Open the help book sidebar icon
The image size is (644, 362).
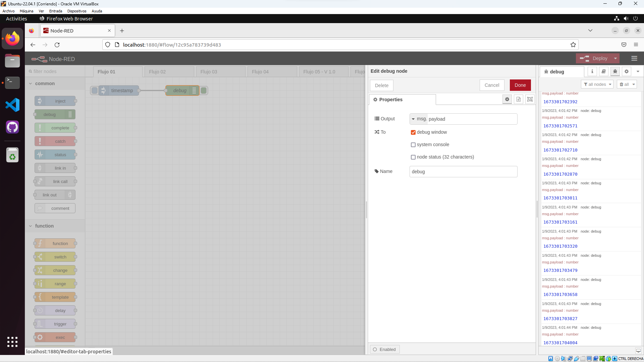pyautogui.click(x=603, y=71)
